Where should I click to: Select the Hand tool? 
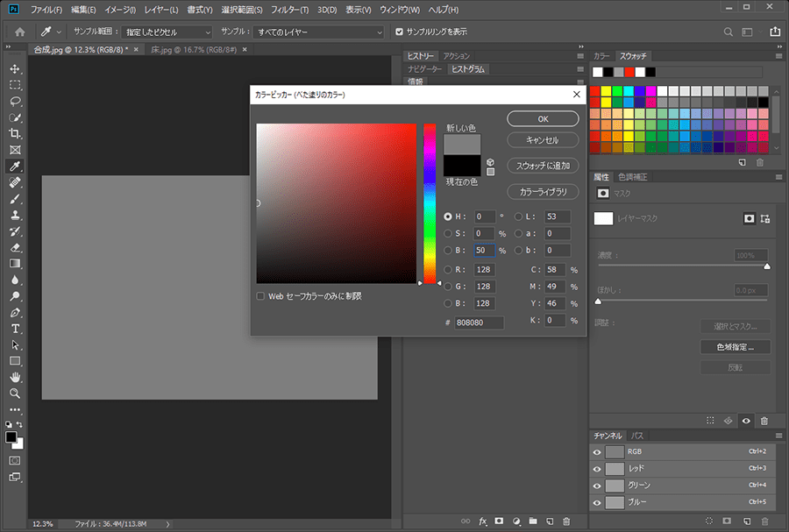point(15,377)
